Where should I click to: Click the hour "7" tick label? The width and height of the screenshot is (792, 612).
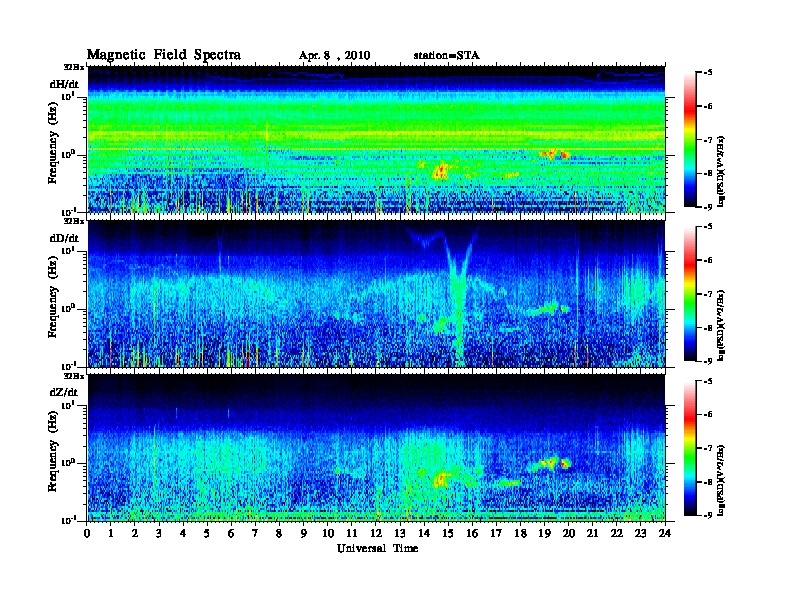click(256, 534)
